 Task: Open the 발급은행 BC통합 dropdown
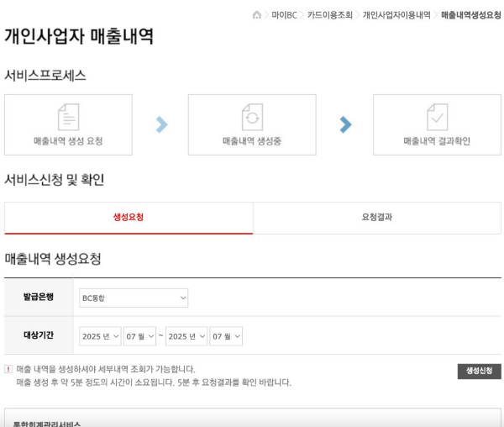(x=134, y=298)
